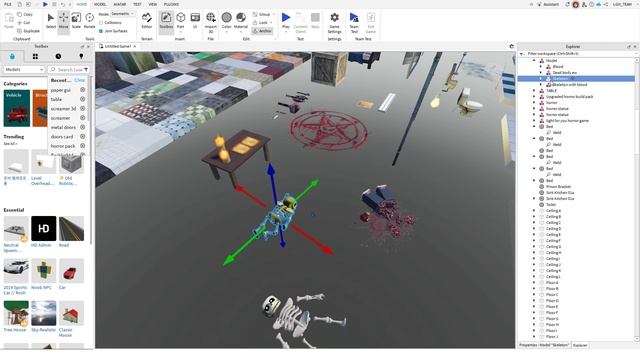The width and height of the screenshot is (640, 360).
Task: Open Game Settings
Action: point(334,23)
